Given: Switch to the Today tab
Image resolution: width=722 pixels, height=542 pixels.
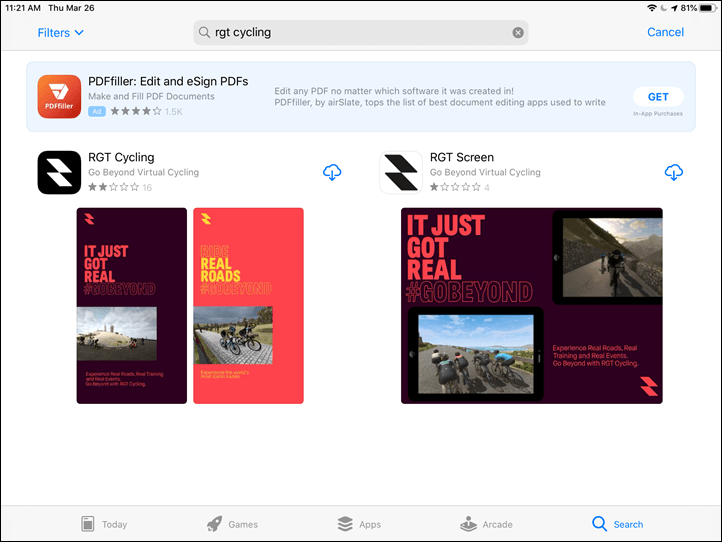Looking at the screenshot, I should (104, 524).
